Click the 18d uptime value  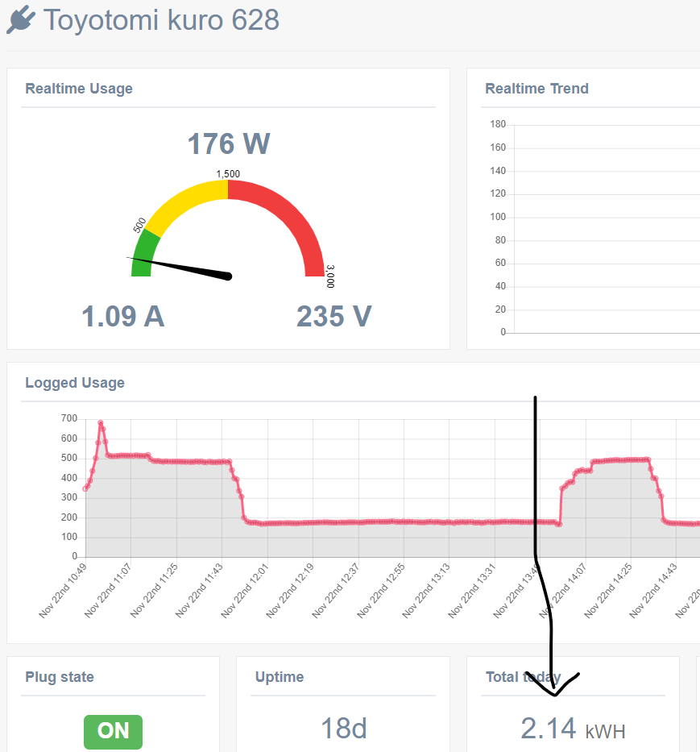[x=344, y=729]
